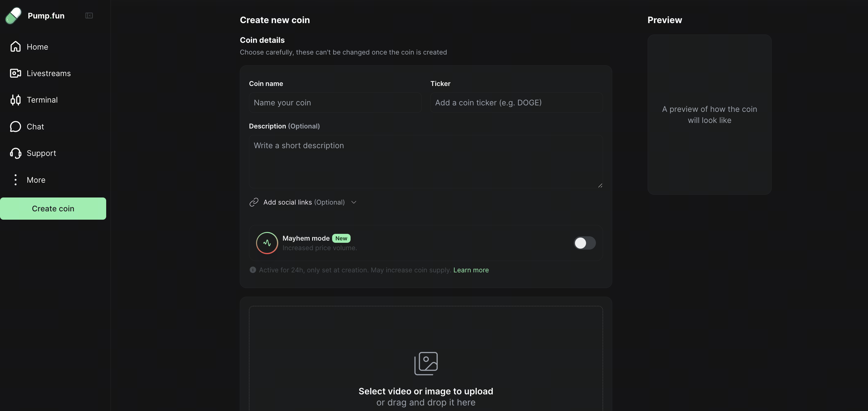Click the Coin name input field

coord(335,103)
